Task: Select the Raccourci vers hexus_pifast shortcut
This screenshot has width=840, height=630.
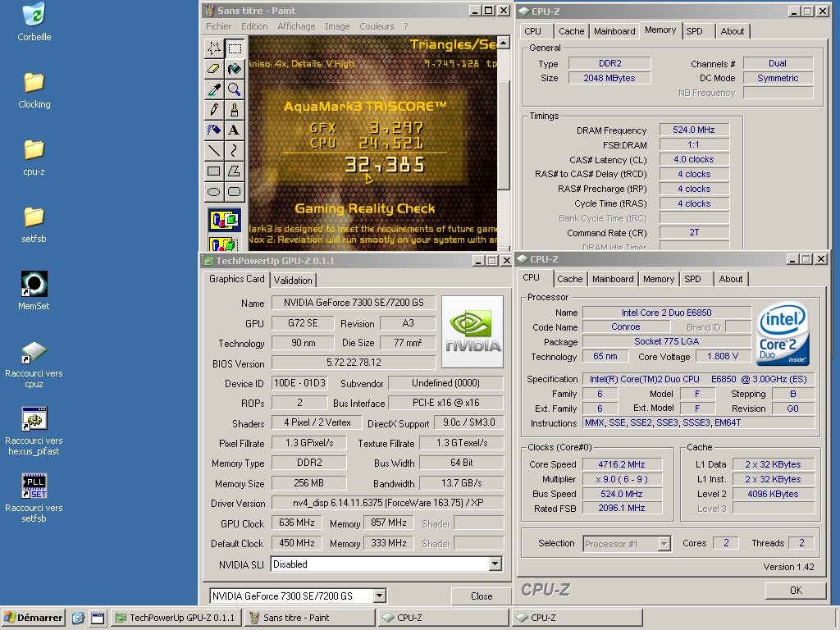Action: tap(34, 431)
